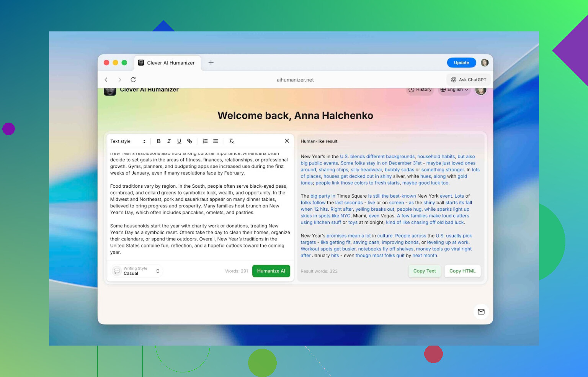This screenshot has height=377, width=588.
Task: Insert a hyperlink with link icon
Action: click(x=189, y=141)
